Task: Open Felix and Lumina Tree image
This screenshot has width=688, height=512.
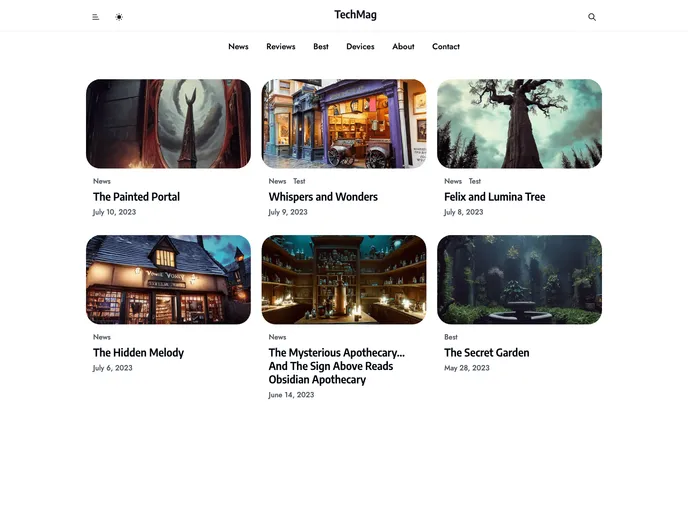Action: click(x=520, y=124)
